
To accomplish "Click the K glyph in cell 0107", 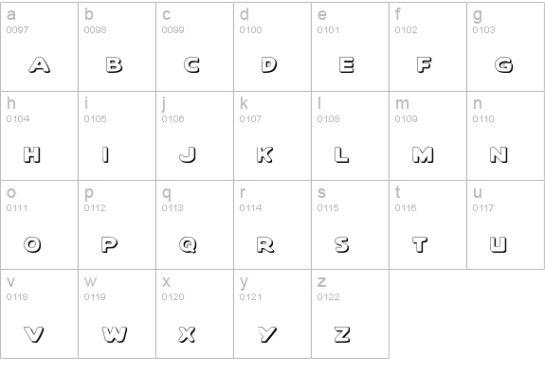I will [x=265, y=154].
